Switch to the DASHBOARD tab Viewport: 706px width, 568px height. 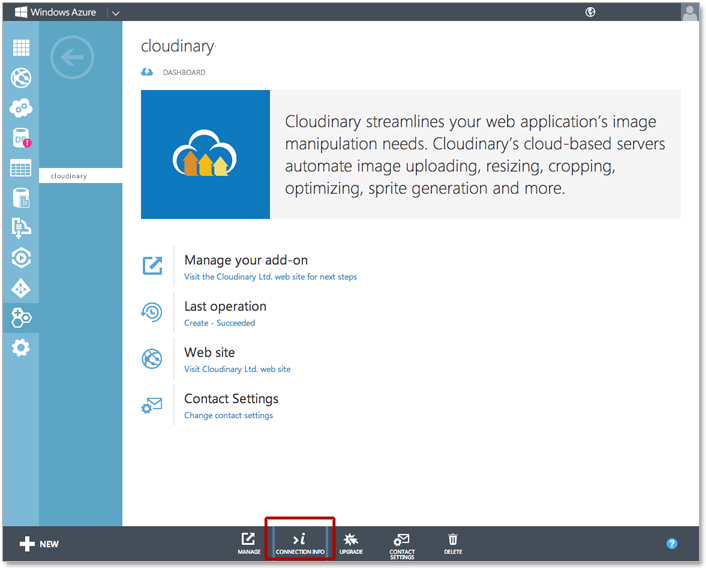tap(184, 72)
